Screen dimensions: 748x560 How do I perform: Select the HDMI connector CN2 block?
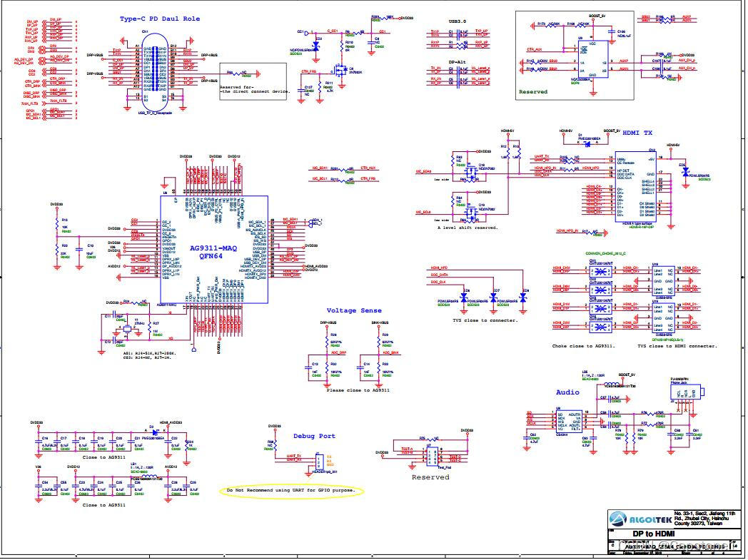[x=635, y=188]
